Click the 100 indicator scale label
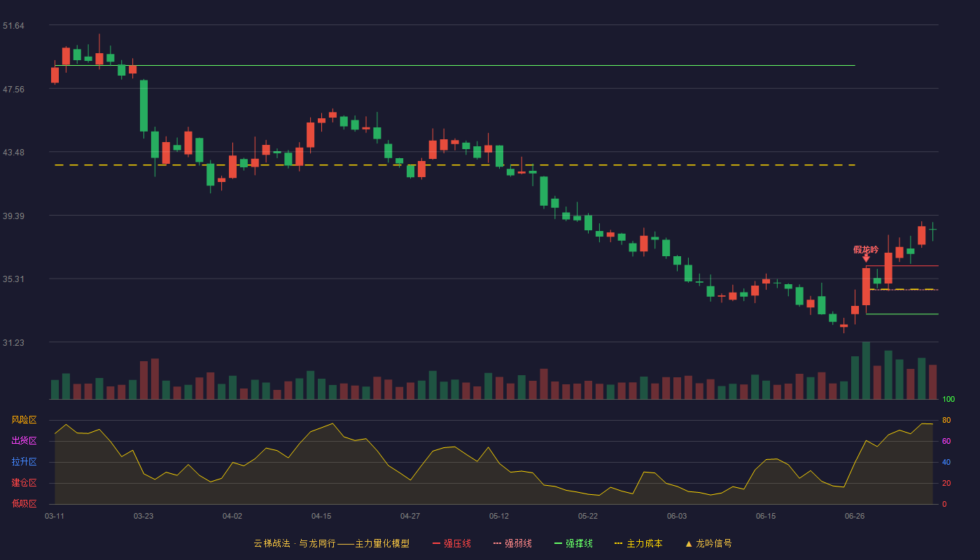980x560 pixels. coord(948,400)
